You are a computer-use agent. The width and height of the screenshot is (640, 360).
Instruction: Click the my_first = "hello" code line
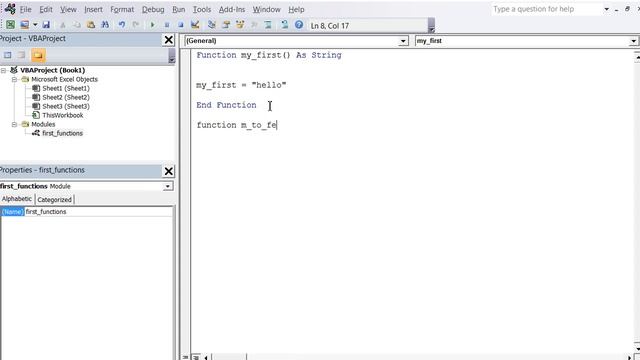(x=241, y=85)
